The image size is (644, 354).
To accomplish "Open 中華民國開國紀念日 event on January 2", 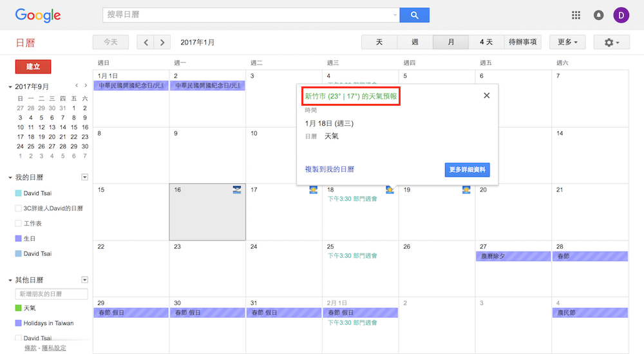I will (x=207, y=86).
